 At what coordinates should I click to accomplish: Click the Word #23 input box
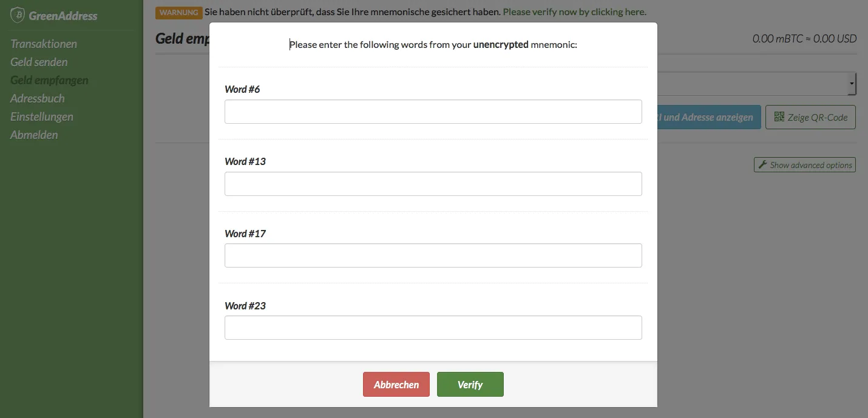coord(433,328)
